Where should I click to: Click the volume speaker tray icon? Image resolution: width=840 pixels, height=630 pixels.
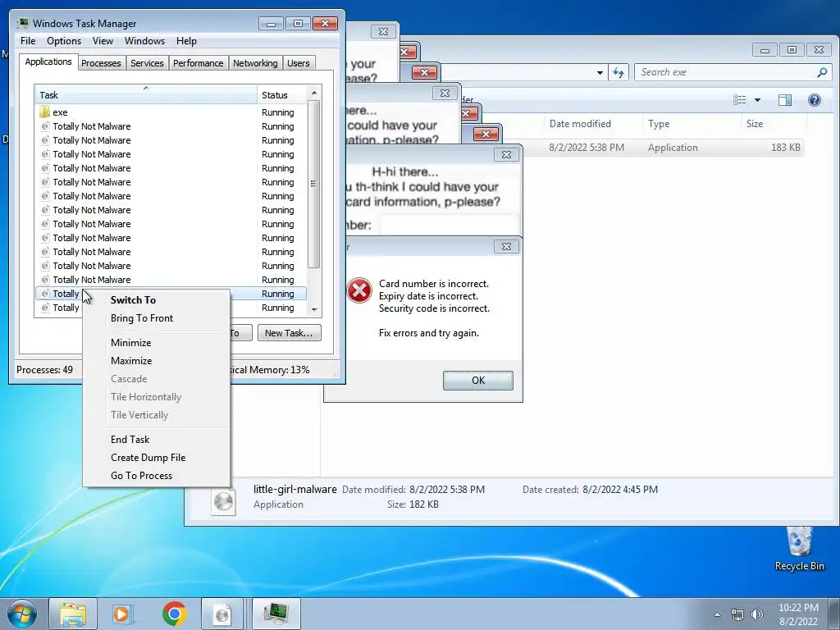pos(757,614)
